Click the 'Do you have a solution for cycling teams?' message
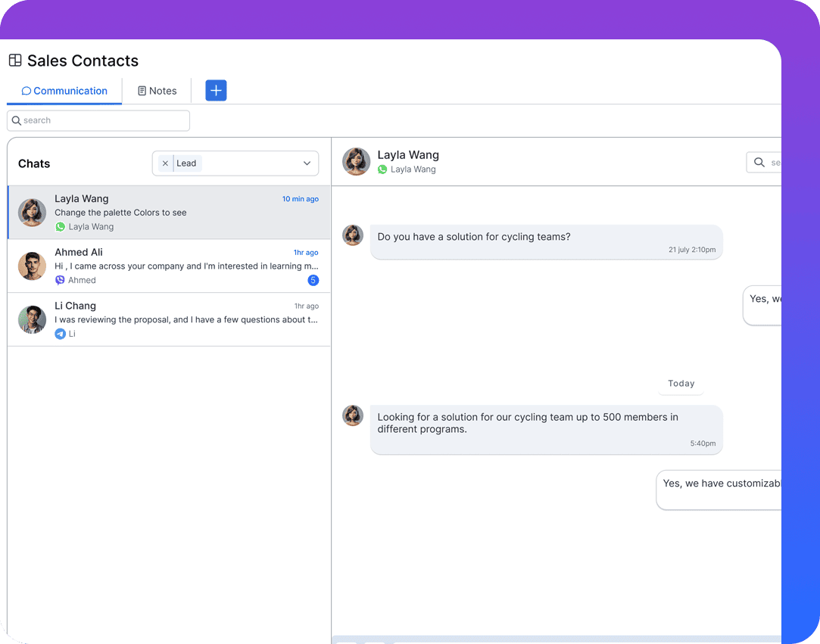This screenshot has width=820, height=644. (x=547, y=242)
